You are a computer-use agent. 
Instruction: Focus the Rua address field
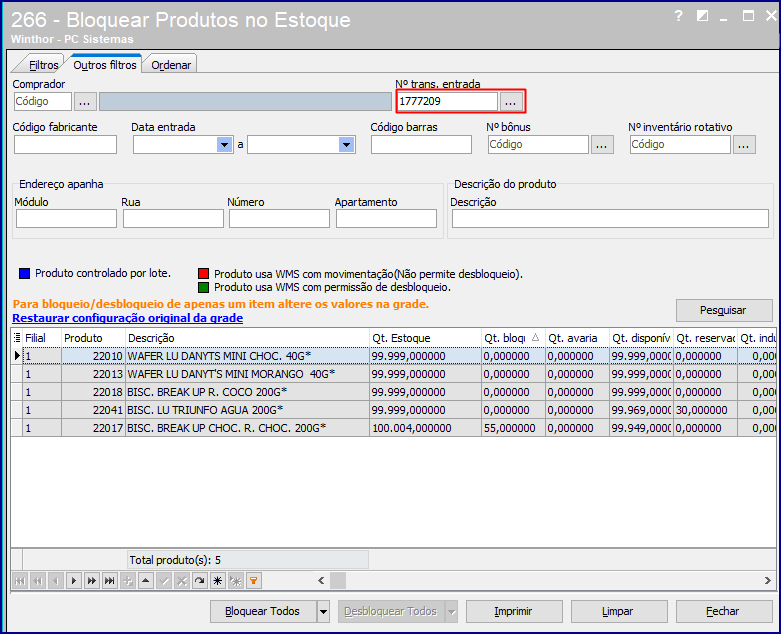(x=173, y=219)
